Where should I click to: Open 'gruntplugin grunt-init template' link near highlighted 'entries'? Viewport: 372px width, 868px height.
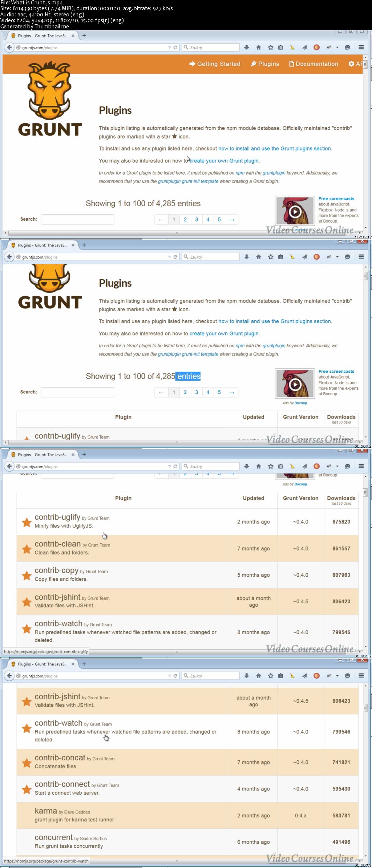(188, 354)
